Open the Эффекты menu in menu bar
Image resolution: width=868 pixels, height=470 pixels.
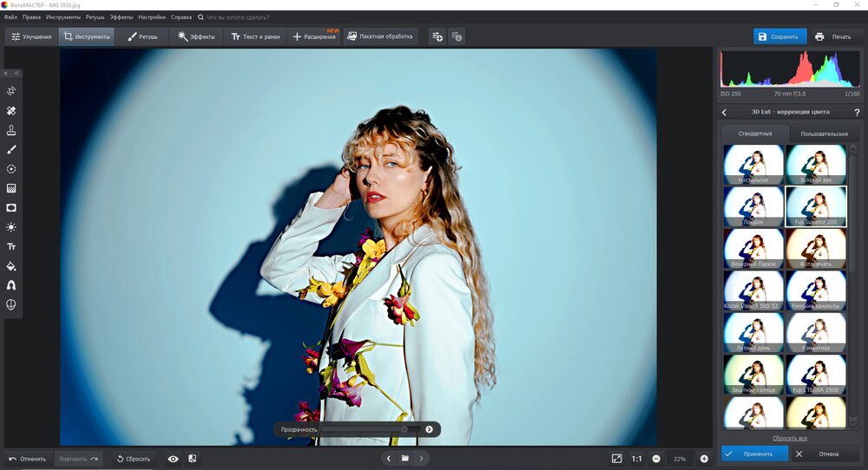click(122, 17)
